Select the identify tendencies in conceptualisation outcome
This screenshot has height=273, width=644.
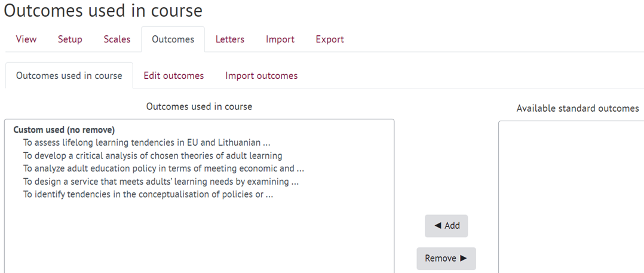[148, 194]
